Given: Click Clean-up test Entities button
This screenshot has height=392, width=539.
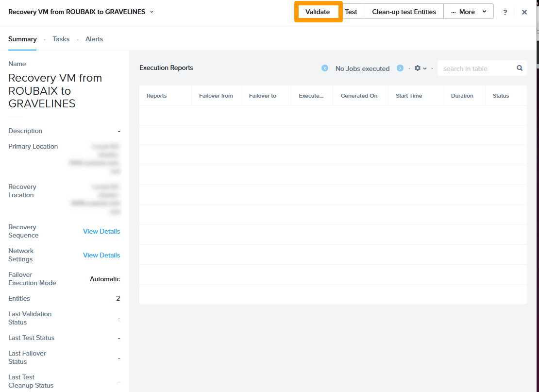Looking at the screenshot, I should point(404,12).
